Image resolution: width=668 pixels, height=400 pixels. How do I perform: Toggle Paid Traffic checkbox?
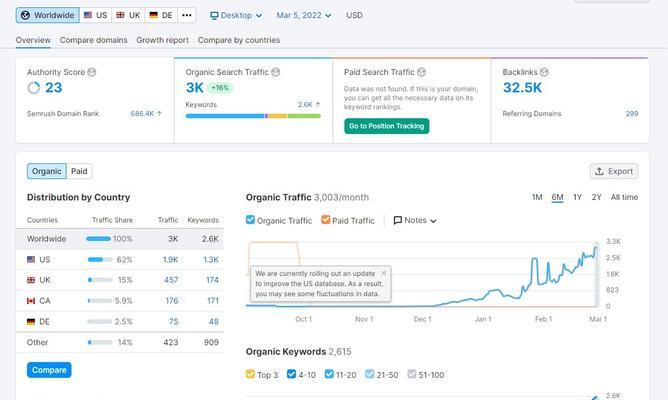coord(325,220)
